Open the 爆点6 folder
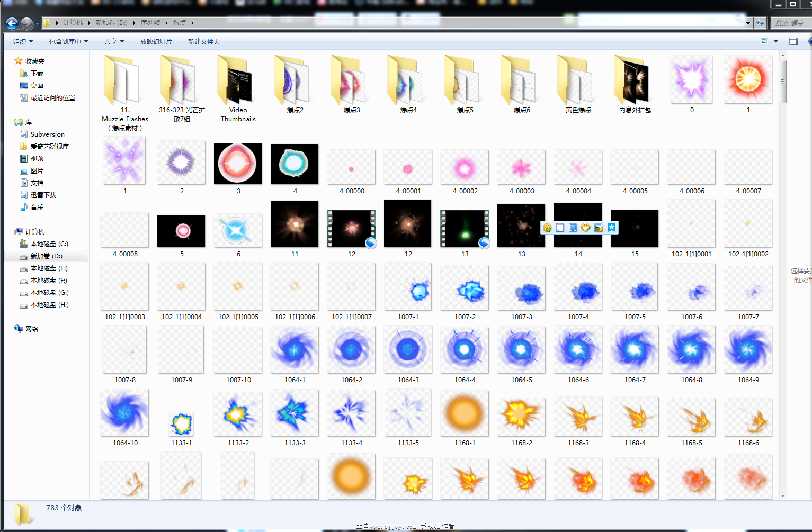Viewport: 812px width, 532px height. pyautogui.click(x=522, y=84)
